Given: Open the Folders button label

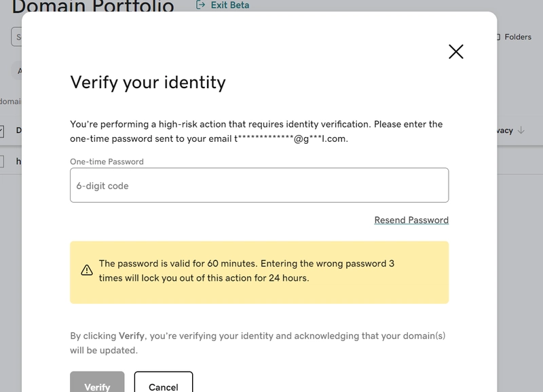Looking at the screenshot, I should coord(518,37).
